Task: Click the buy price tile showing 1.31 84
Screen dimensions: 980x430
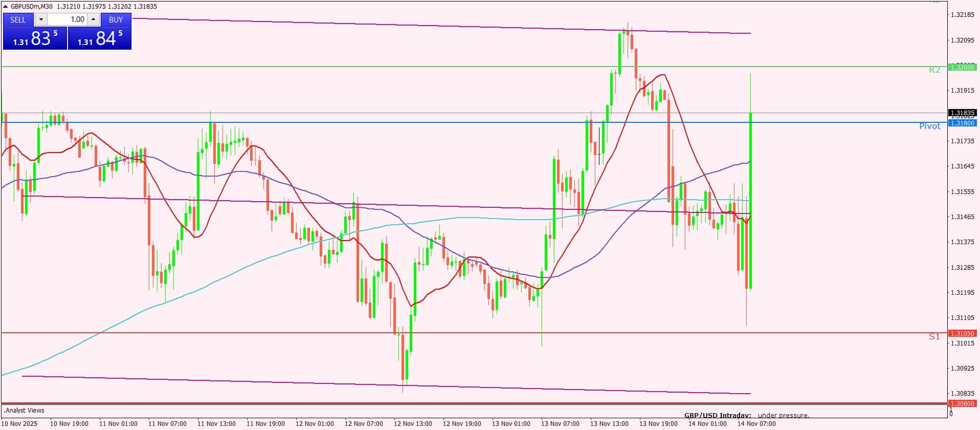Action: click(100, 38)
